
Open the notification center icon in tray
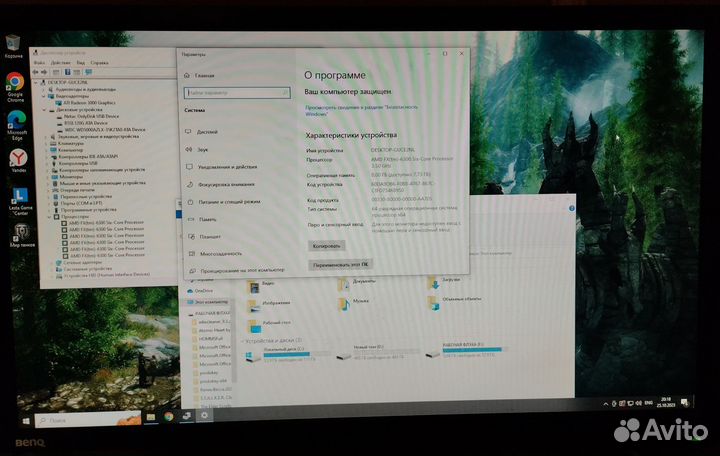(685, 403)
